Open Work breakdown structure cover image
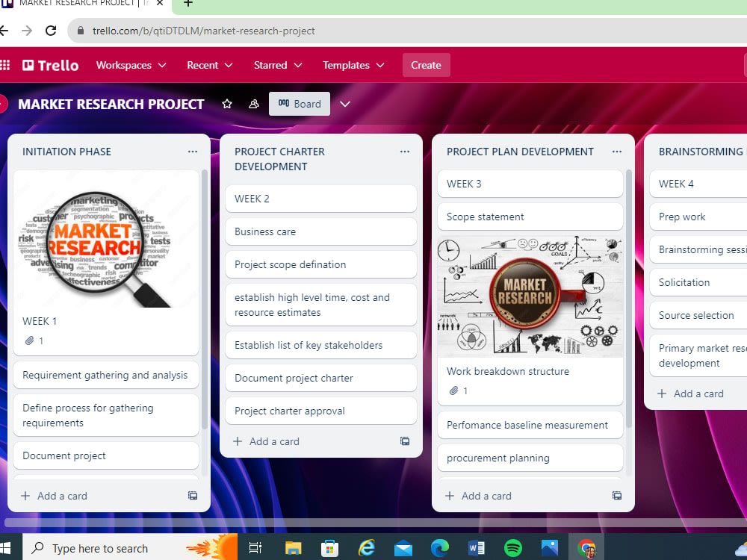This screenshot has height=560, width=747. (530, 296)
